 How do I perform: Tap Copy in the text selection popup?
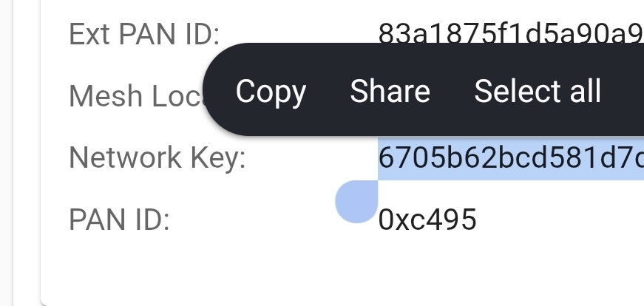271,92
